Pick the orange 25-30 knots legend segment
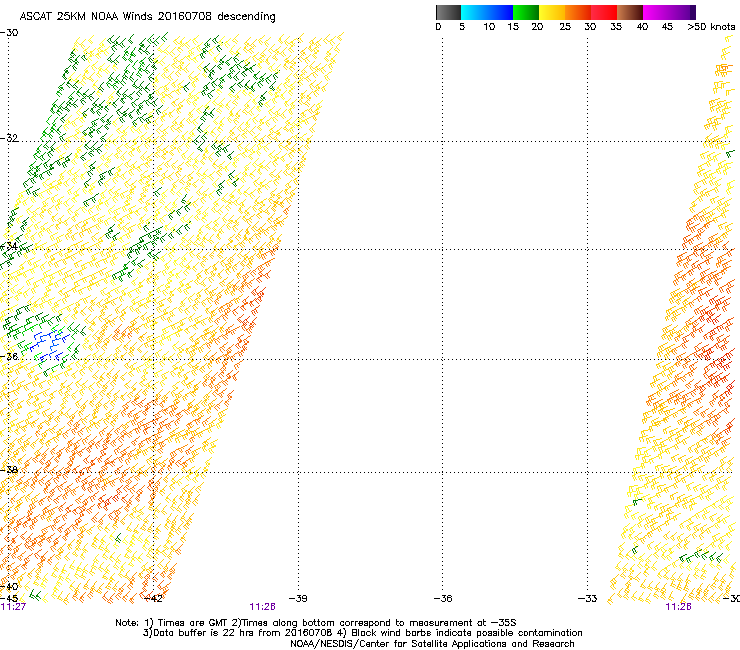 (578, 12)
